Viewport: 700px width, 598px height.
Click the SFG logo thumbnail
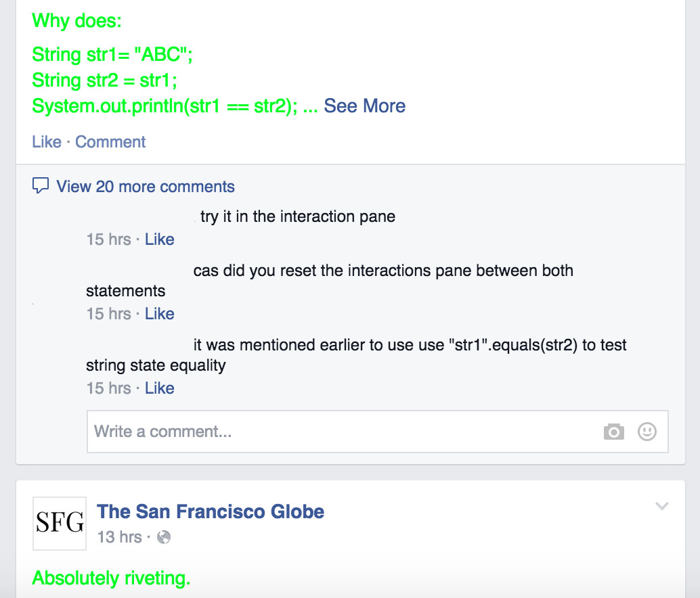[60, 523]
